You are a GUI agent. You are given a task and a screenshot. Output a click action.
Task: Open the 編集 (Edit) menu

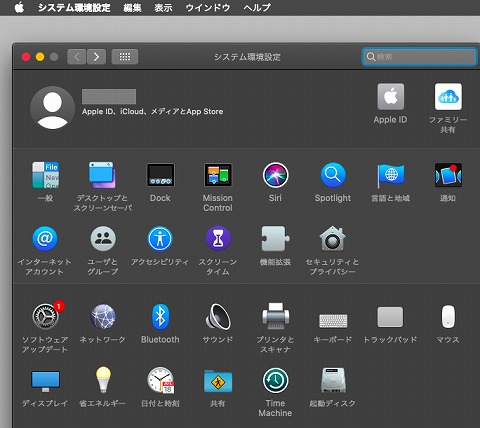tap(132, 8)
